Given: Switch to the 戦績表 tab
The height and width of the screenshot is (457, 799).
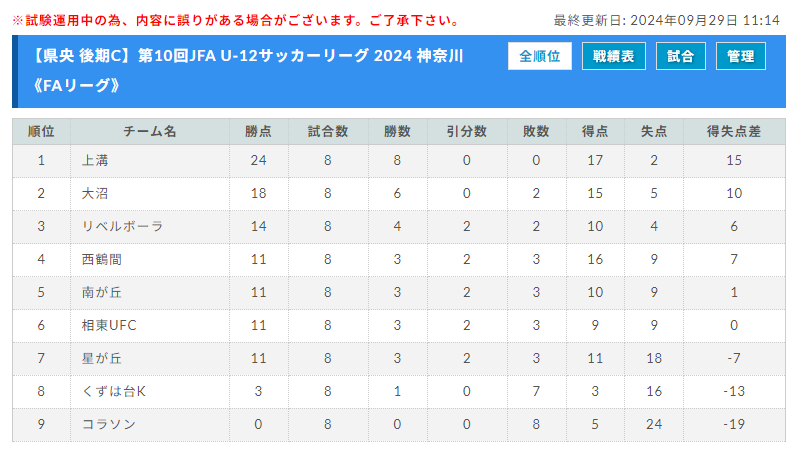Looking at the screenshot, I should pyautogui.click(x=614, y=56).
